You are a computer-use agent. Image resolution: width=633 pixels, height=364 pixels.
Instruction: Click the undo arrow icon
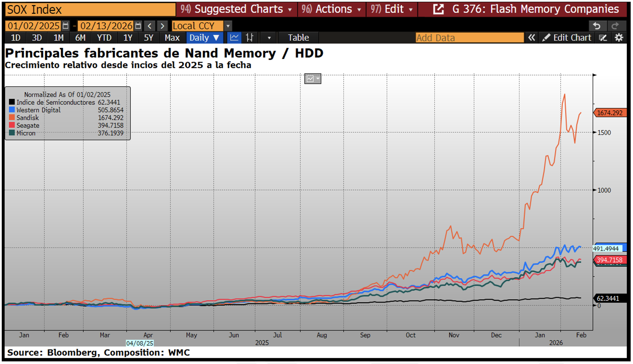(x=597, y=26)
